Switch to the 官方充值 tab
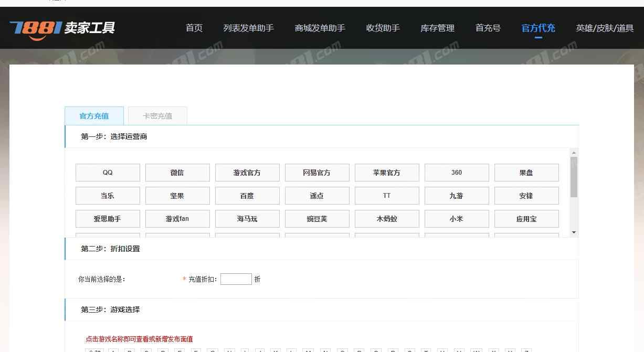This screenshot has height=352, width=644. (x=94, y=116)
